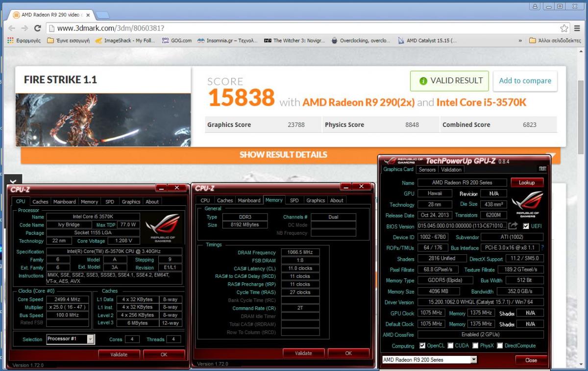Click the Chrome user profile icon

pos(535,6)
